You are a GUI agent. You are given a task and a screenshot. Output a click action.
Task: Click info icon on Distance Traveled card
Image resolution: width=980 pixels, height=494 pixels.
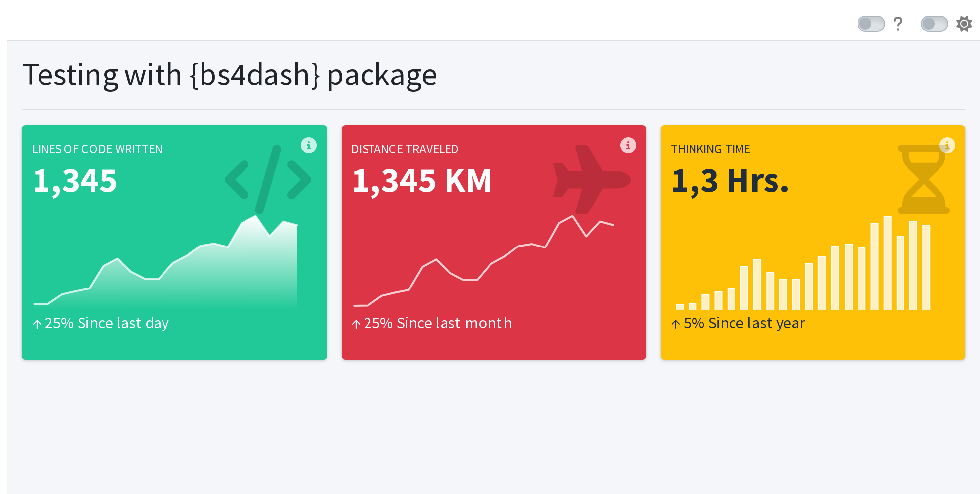coord(628,145)
